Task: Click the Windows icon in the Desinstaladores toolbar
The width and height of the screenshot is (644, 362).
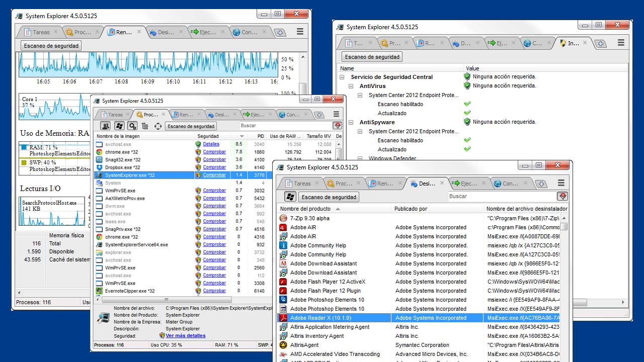Action: [290, 197]
